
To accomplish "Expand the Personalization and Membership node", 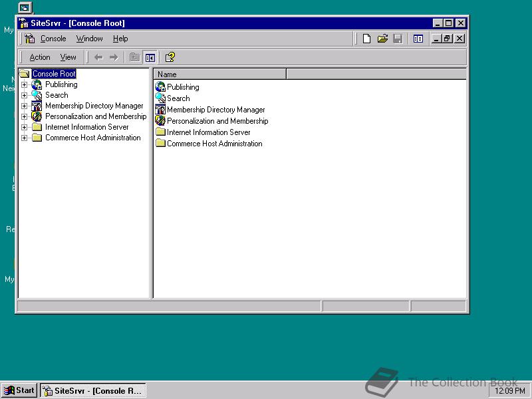I will click(x=24, y=117).
